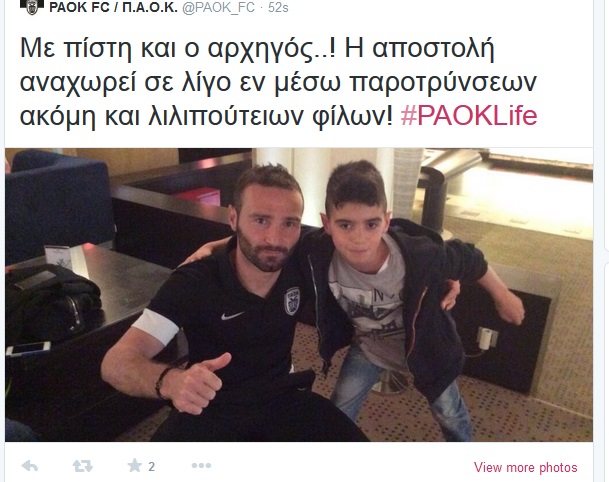Screen dimensions: 609x482
Task: Open the more options ellipsis menu
Action: pyautogui.click(x=202, y=465)
